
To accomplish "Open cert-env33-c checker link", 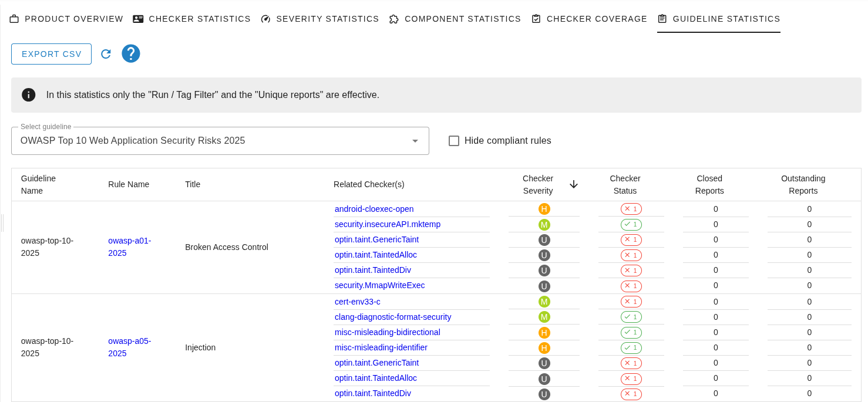I will (x=358, y=302).
